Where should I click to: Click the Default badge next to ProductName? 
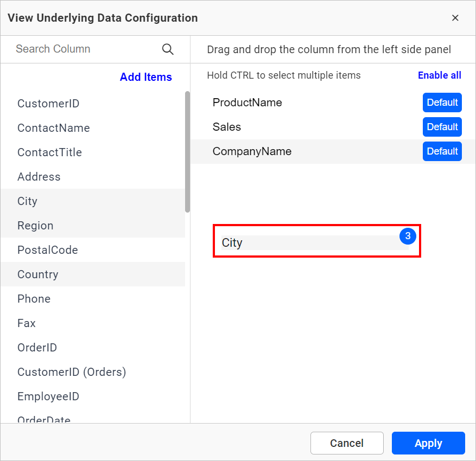tap(442, 103)
